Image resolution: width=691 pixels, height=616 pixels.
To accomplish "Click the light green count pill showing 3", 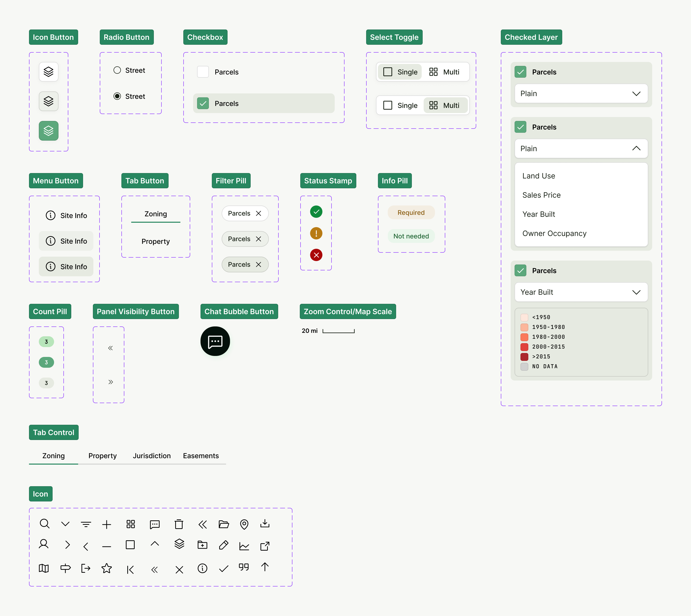I will [x=46, y=341].
